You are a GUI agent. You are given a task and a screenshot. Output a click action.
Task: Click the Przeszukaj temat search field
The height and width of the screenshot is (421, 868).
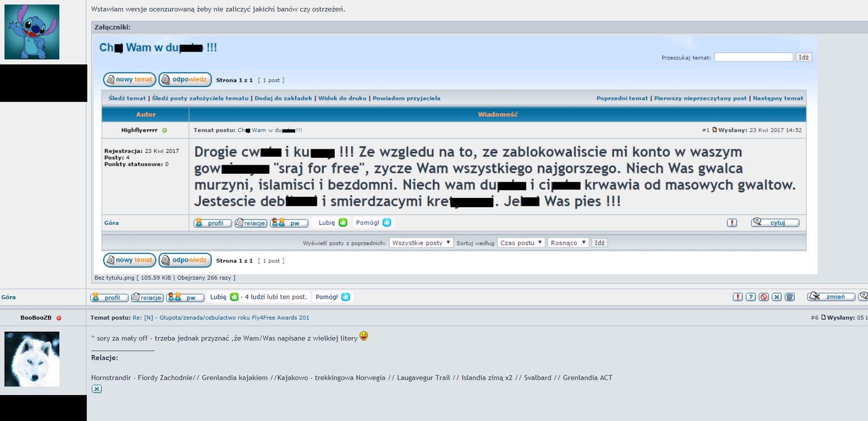[754, 57]
